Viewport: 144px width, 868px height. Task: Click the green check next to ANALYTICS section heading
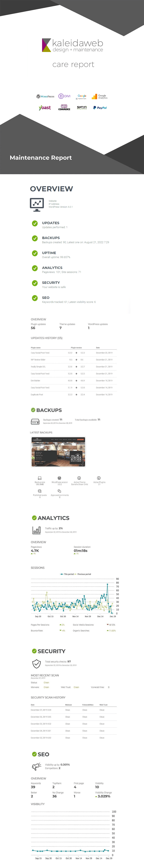(x=34, y=518)
